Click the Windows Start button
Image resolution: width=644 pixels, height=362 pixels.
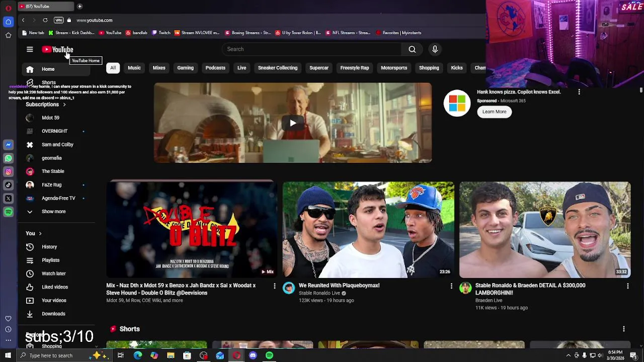[x=8, y=355]
